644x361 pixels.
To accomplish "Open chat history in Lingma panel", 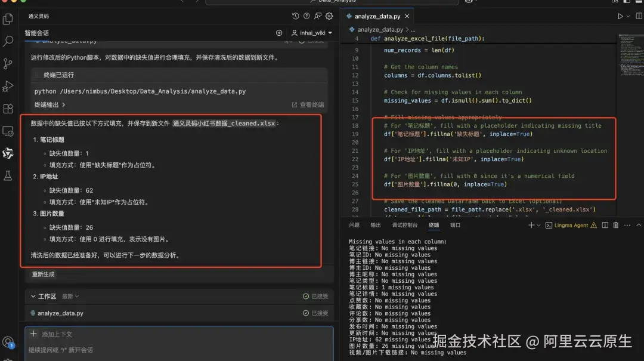I will 295,16.
